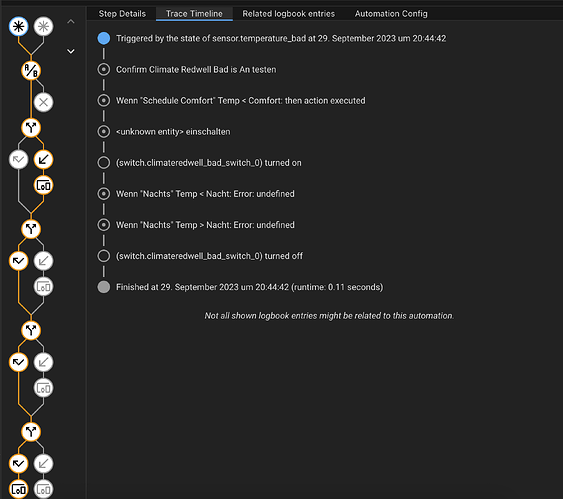Click 'Wenn "Nachts" Temp > Nacht: Error: undefined' entry
The width and height of the screenshot is (563, 499).
pos(205,225)
